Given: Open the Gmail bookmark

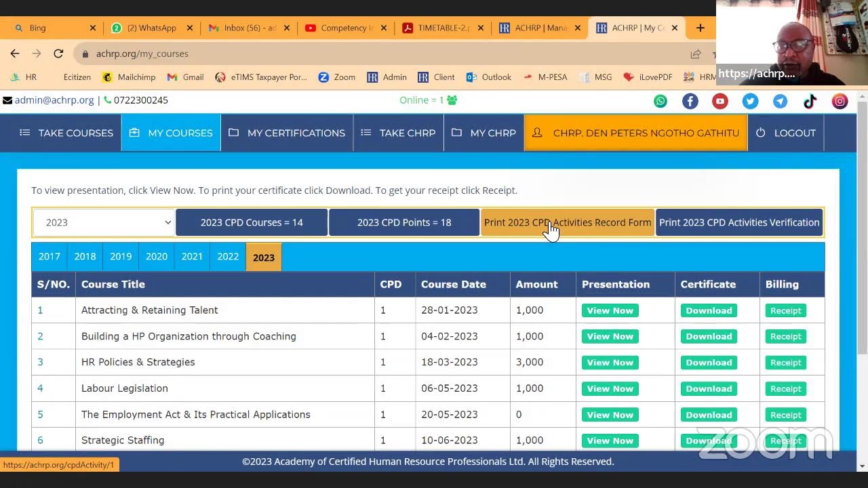Looking at the screenshot, I should 185,77.
